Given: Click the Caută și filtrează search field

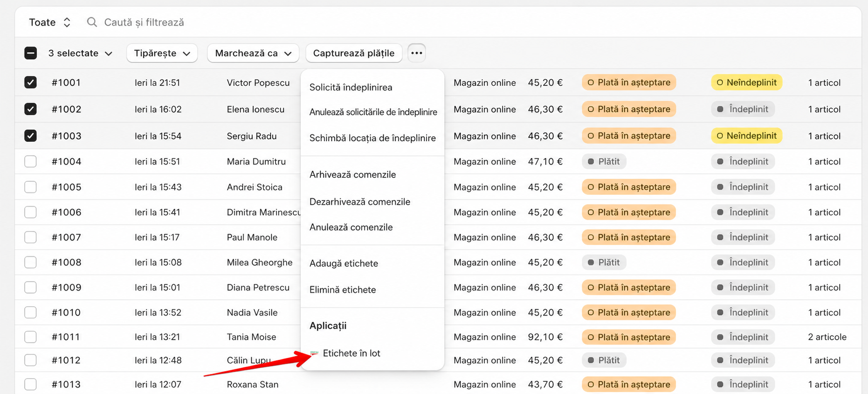Looking at the screenshot, I should 144,22.
